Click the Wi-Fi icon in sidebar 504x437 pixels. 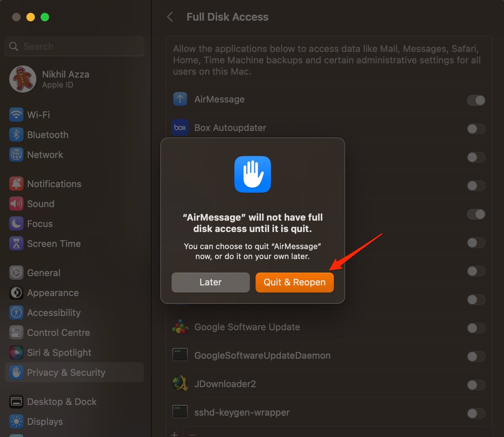coord(16,115)
